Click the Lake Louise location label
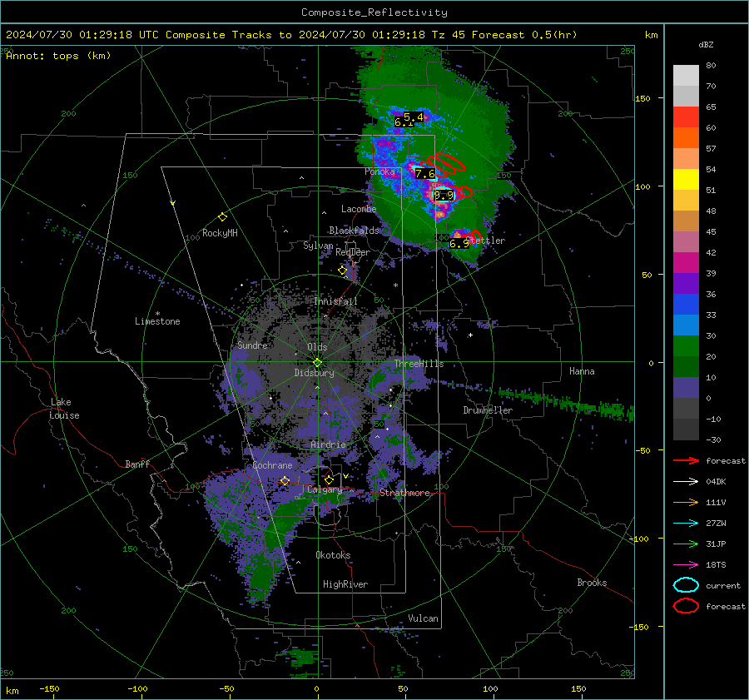This screenshot has height=700, width=749. (64, 409)
